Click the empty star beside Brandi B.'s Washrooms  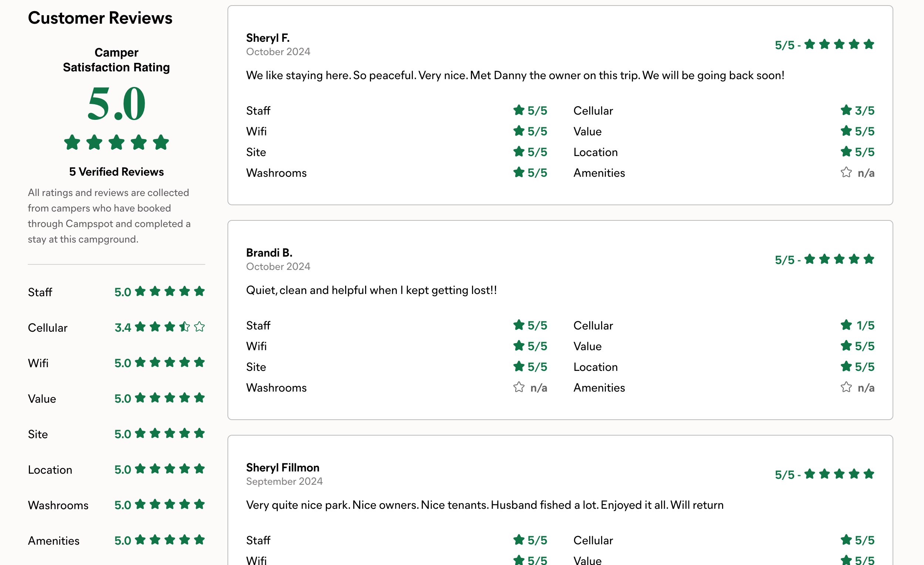519,387
